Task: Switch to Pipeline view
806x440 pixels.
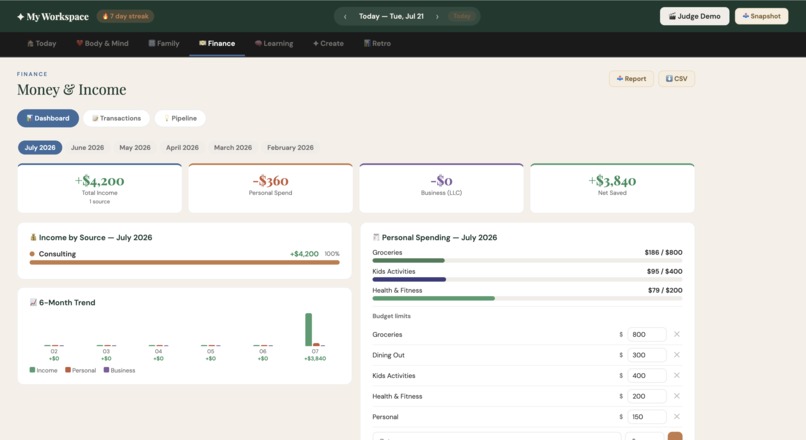Action: coord(180,118)
